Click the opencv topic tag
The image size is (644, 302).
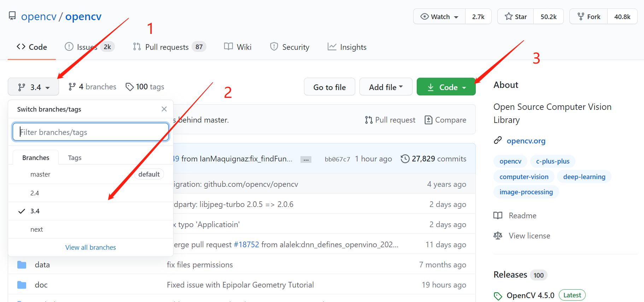pyautogui.click(x=510, y=161)
